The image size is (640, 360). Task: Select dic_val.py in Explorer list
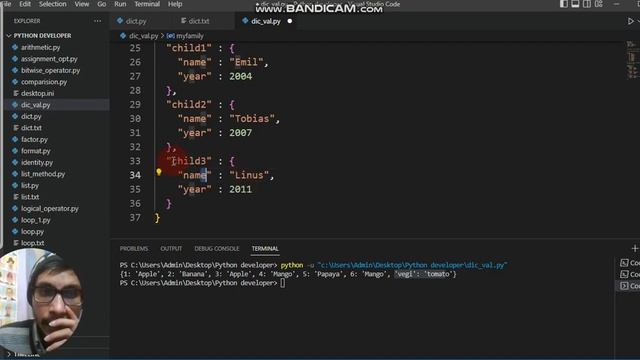[36, 105]
